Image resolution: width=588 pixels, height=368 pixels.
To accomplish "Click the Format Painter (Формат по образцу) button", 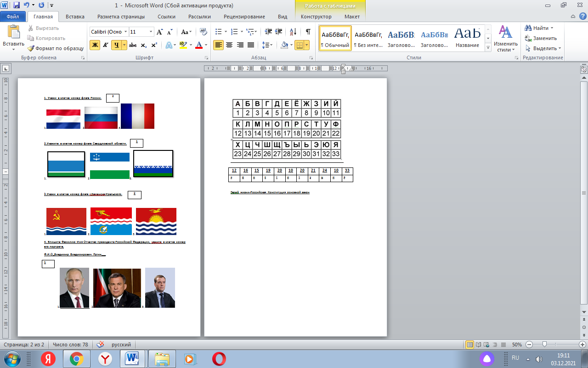I will click(56, 48).
